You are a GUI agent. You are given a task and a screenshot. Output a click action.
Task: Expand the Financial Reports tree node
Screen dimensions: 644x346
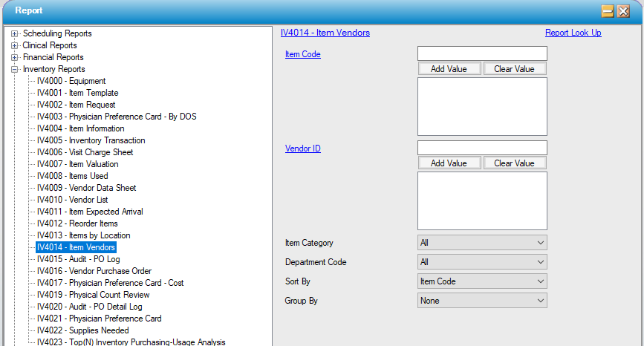tap(14, 57)
